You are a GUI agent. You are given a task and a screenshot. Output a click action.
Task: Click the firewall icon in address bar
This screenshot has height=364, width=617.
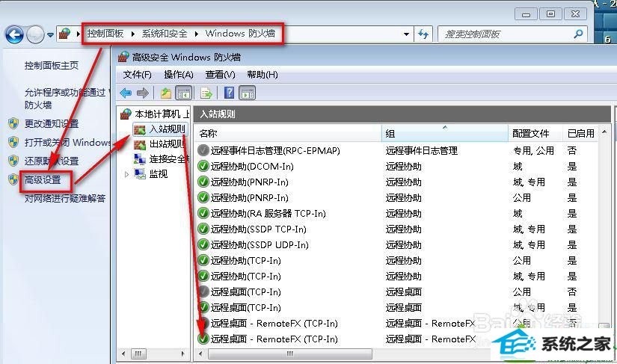click(64, 34)
